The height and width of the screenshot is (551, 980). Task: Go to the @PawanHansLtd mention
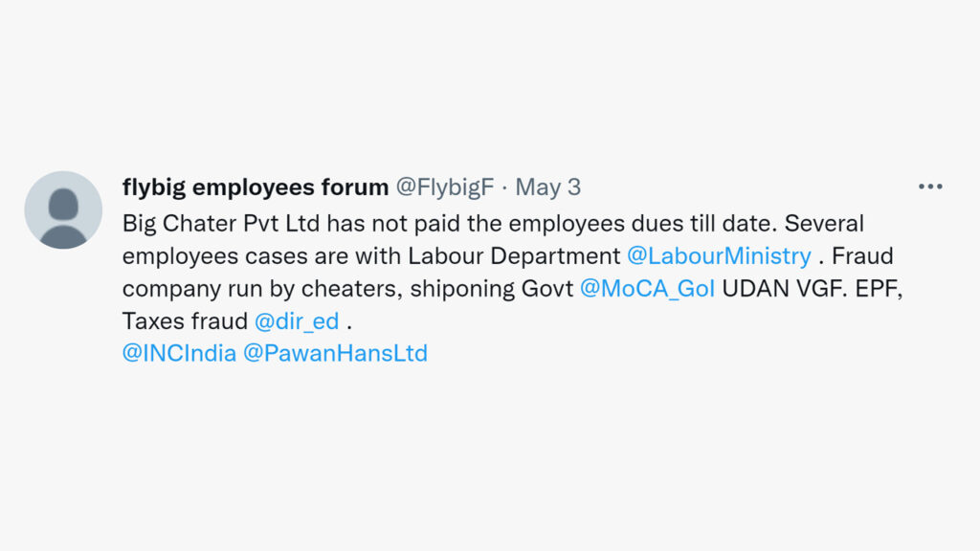(335, 353)
